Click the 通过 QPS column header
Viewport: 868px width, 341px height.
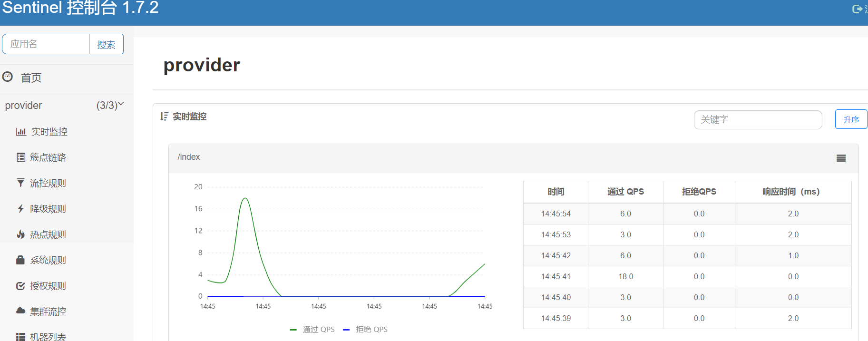[x=625, y=192]
